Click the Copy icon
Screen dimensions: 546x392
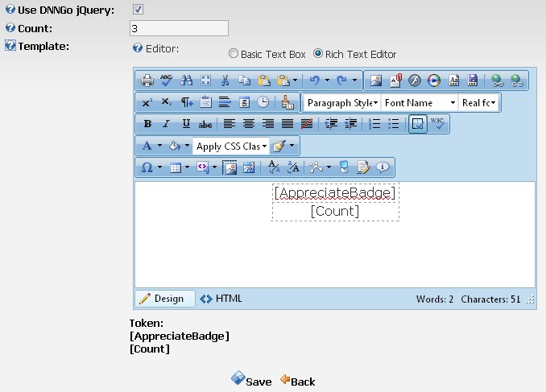click(245, 80)
